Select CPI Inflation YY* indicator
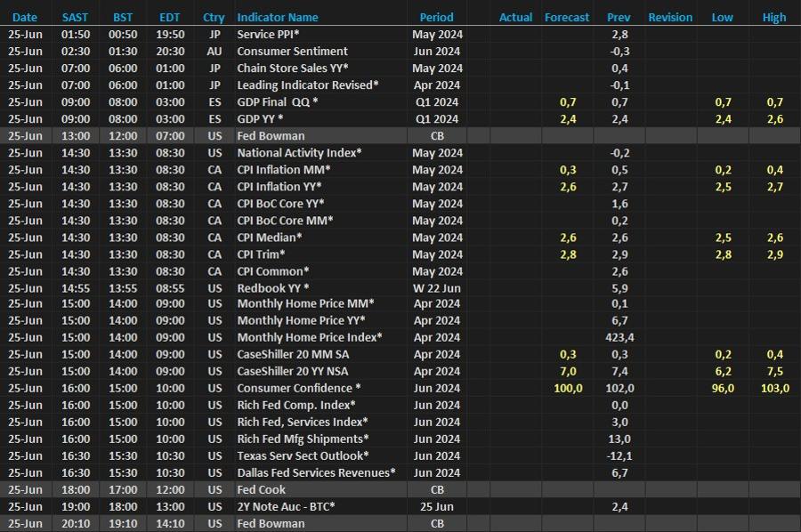801x532 pixels. (279, 186)
